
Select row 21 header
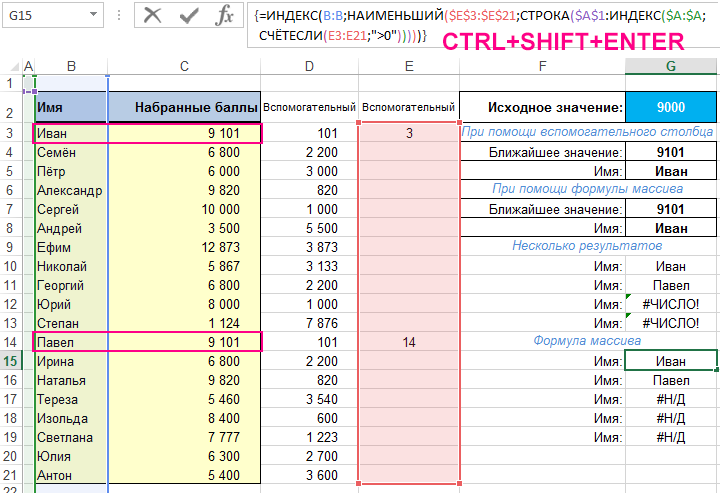pyautogui.click(x=10, y=475)
